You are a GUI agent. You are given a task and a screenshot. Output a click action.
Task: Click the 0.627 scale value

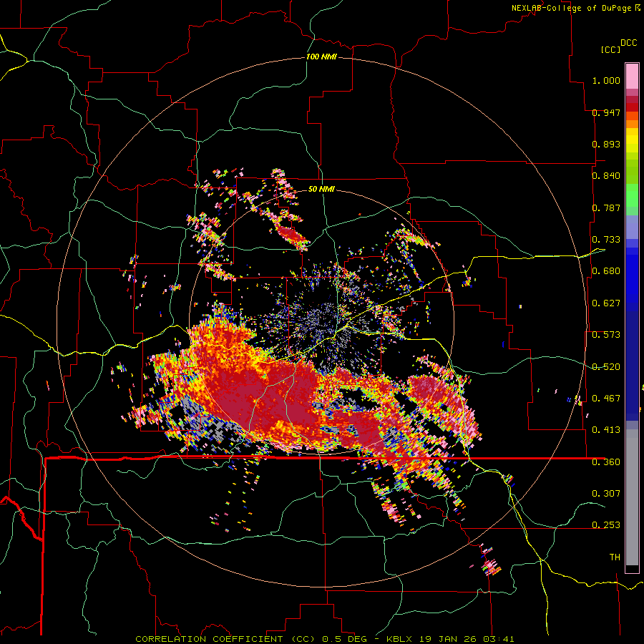(x=606, y=303)
